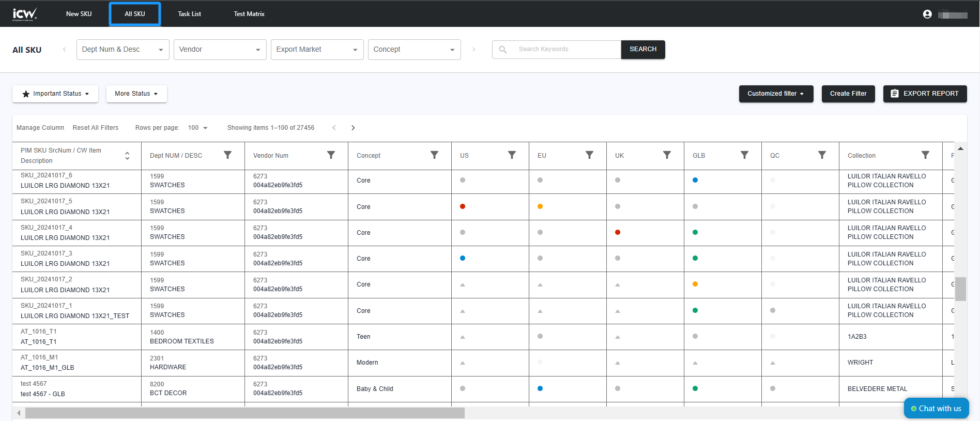Focus the Search Keywords input field

point(566,49)
